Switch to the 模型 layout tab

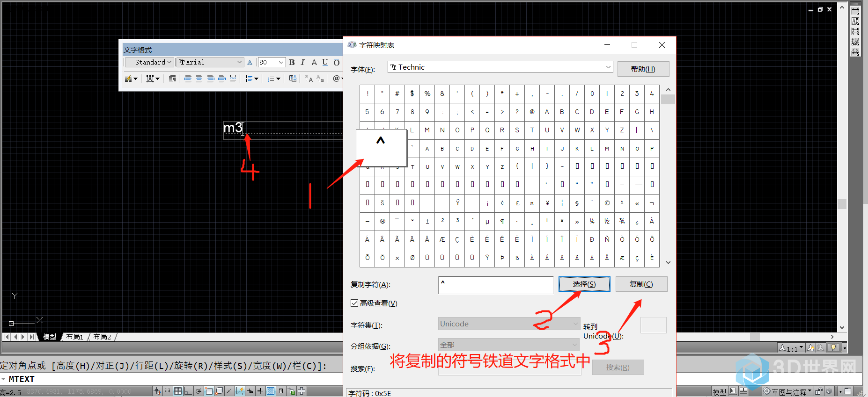[50, 337]
